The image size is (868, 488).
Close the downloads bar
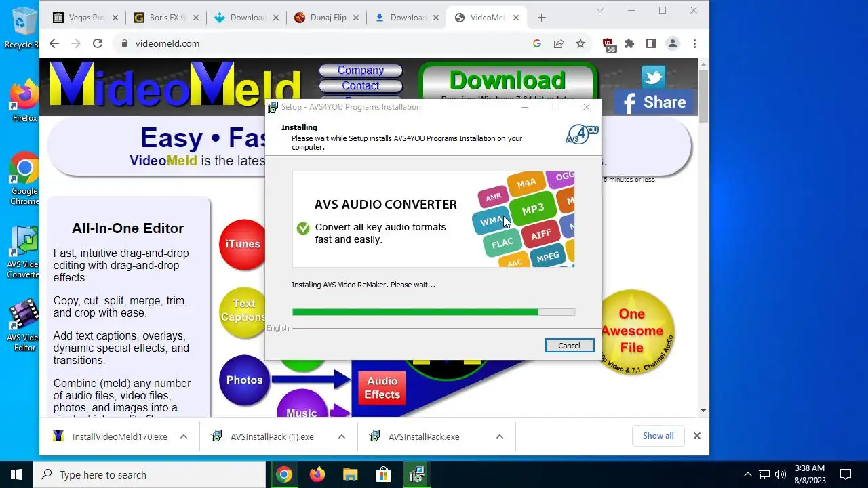coord(696,436)
